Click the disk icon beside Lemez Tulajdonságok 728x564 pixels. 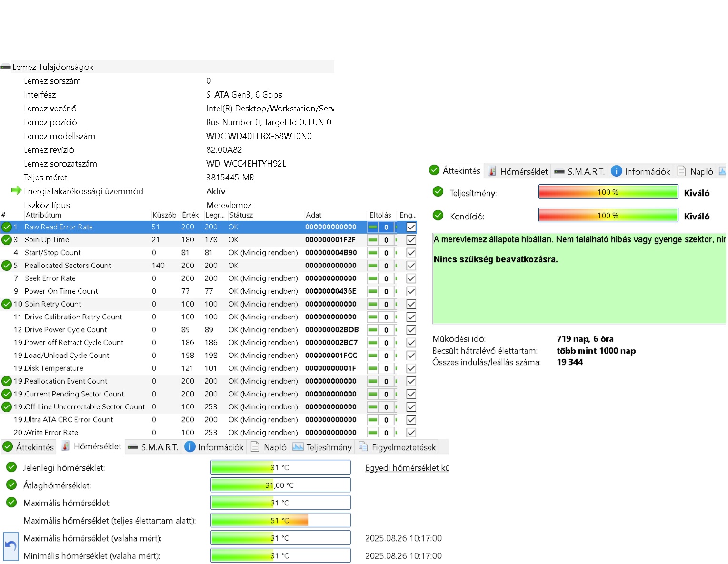coord(6,67)
